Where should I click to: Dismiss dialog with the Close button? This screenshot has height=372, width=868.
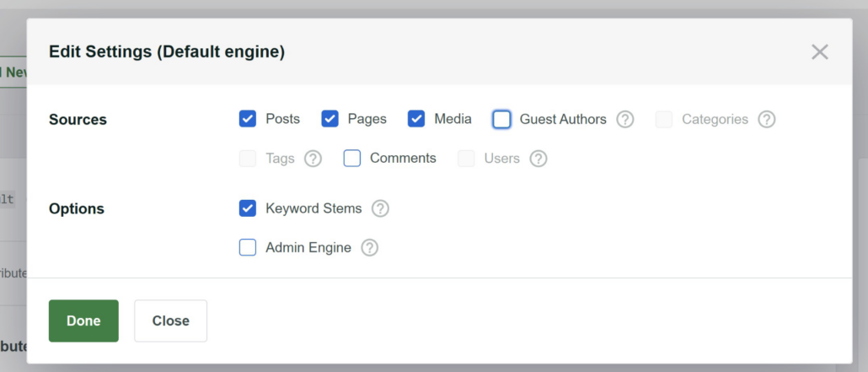(170, 321)
